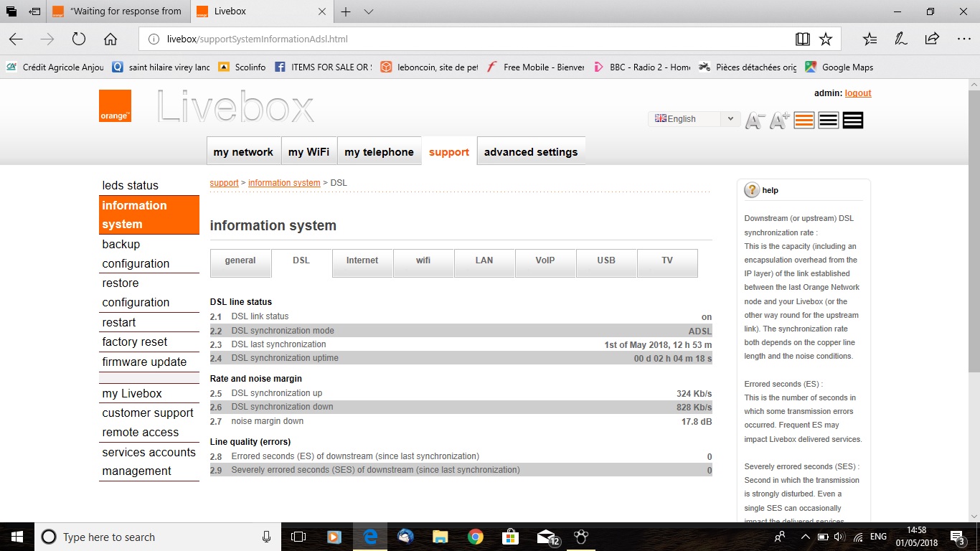The height and width of the screenshot is (551, 980).
Task: Open reading view icon in address bar
Action: (x=803, y=39)
